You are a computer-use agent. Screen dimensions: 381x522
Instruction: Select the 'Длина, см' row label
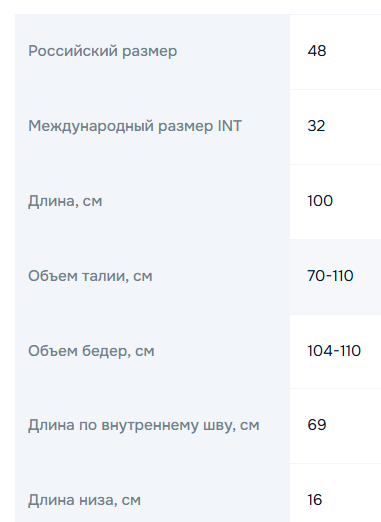click(65, 201)
